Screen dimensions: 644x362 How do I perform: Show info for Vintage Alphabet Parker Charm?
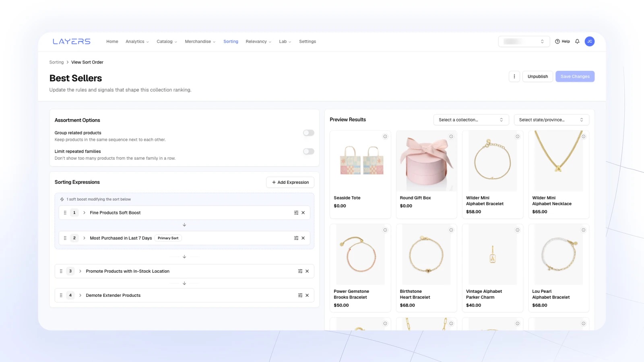tap(518, 230)
